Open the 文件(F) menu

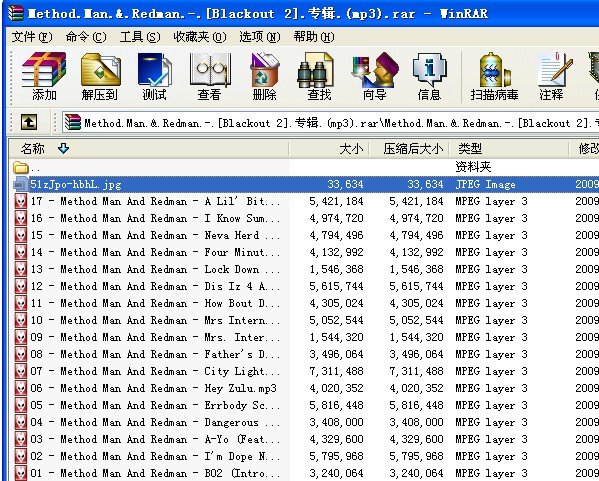pos(32,37)
